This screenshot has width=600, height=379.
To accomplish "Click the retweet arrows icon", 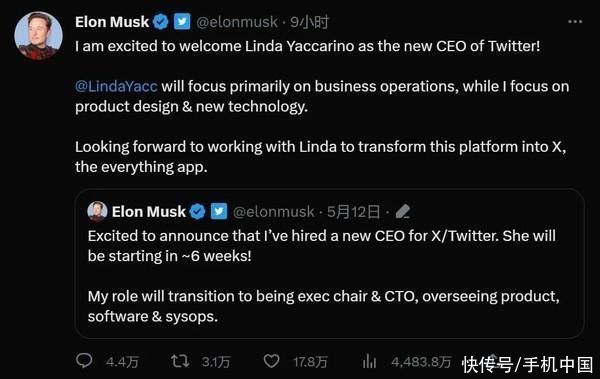I will click(180, 361).
